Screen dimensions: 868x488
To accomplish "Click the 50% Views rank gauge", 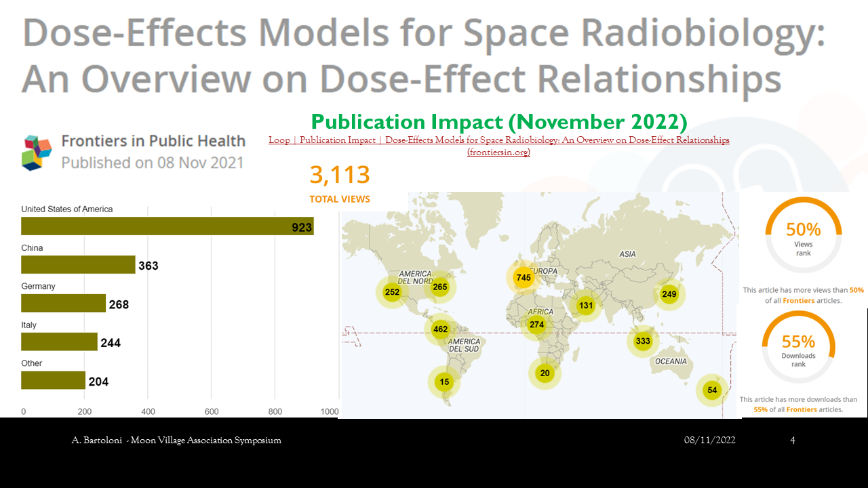I will [x=803, y=235].
